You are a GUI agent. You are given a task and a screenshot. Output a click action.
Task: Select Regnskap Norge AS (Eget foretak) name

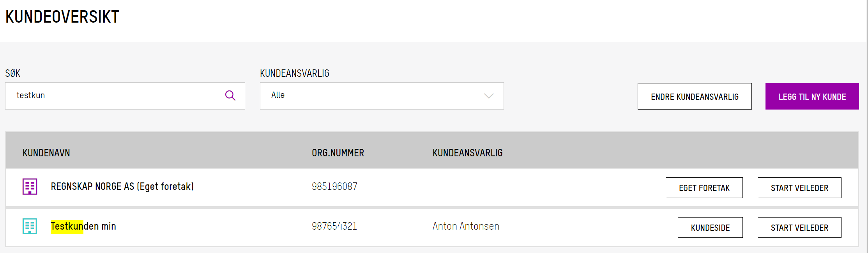[x=122, y=187]
